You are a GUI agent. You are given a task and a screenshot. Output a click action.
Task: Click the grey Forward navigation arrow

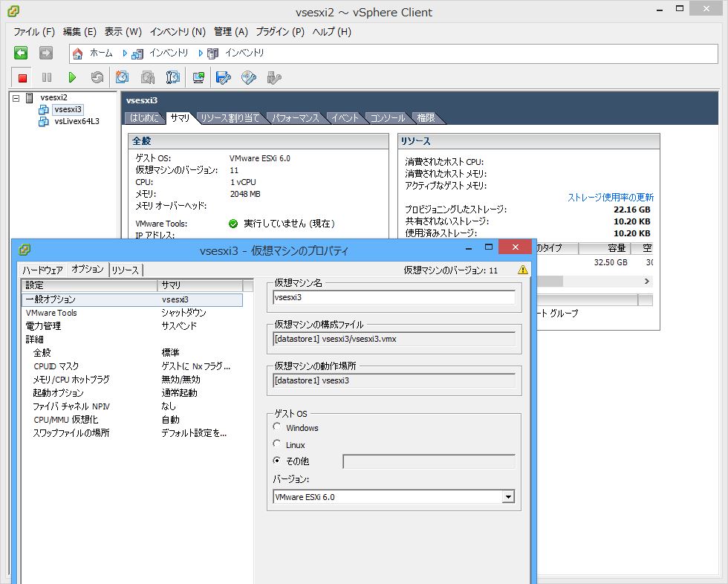click(x=46, y=53)
